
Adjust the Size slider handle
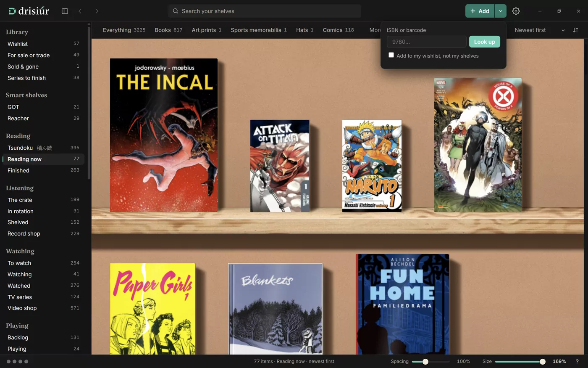543,361
